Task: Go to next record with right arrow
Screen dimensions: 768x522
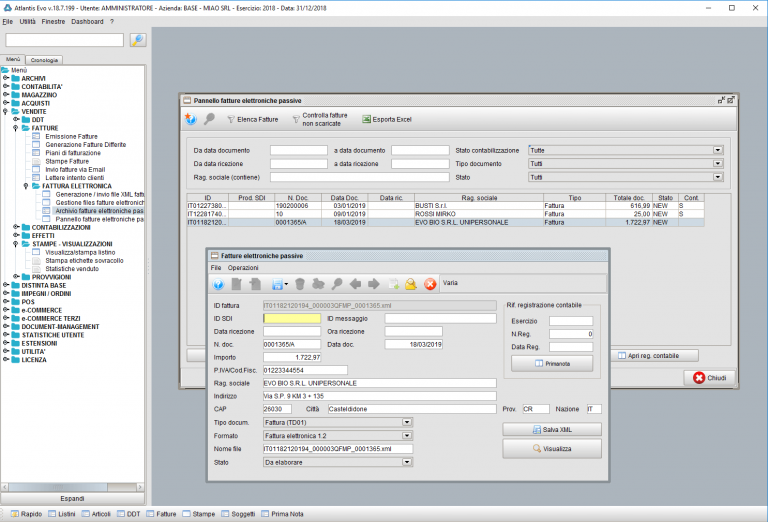Action: (x=374, y=284)
